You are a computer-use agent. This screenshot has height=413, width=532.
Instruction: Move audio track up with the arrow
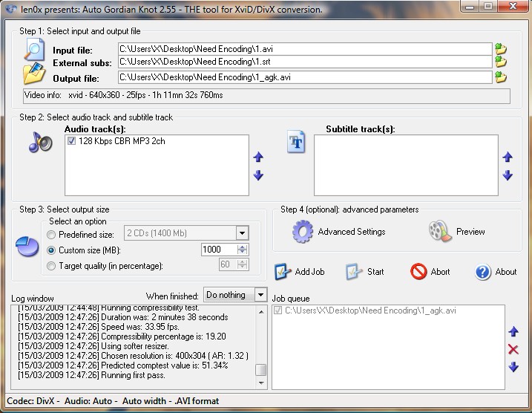coord(258,157)
